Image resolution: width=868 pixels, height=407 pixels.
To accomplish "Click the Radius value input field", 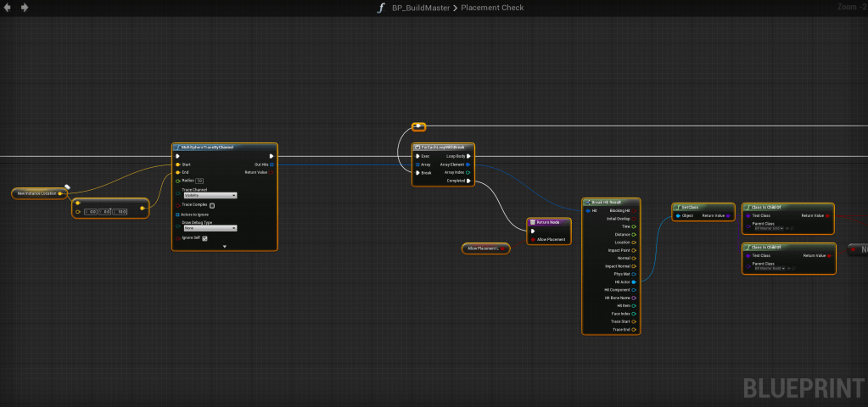I will (199, 181).
